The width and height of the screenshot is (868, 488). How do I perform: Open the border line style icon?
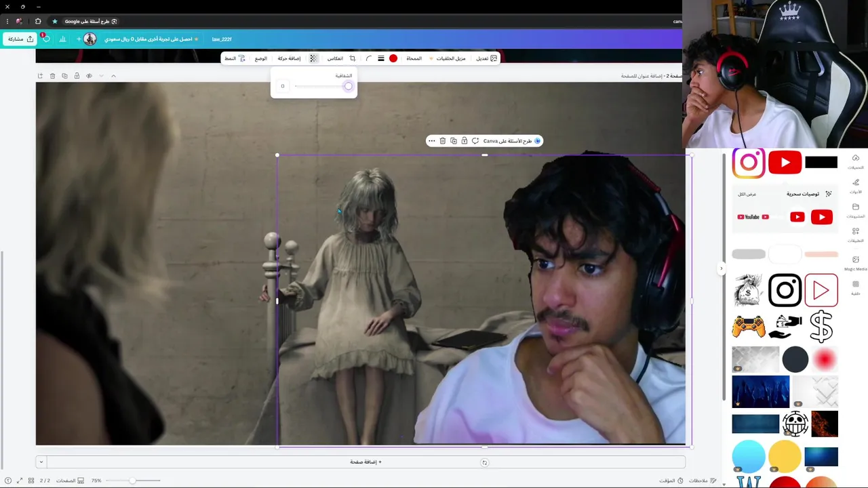coord(381,58)
